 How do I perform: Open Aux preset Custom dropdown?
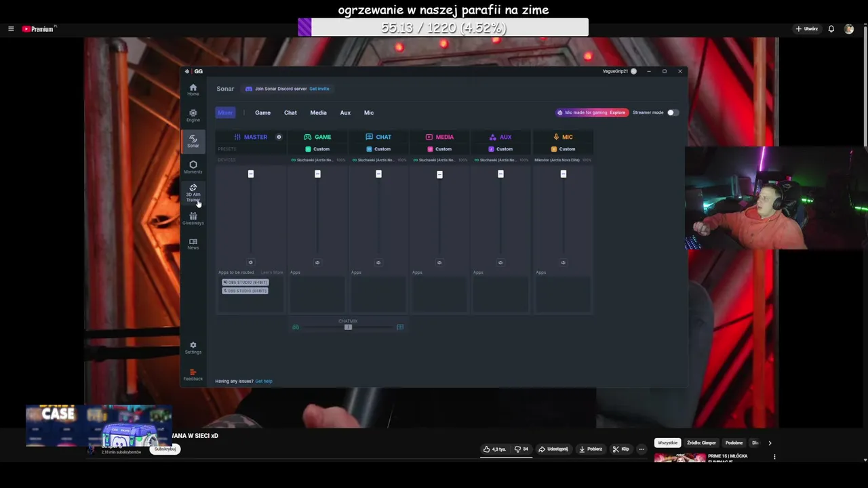pyautogui.click(x=500, y=149)
